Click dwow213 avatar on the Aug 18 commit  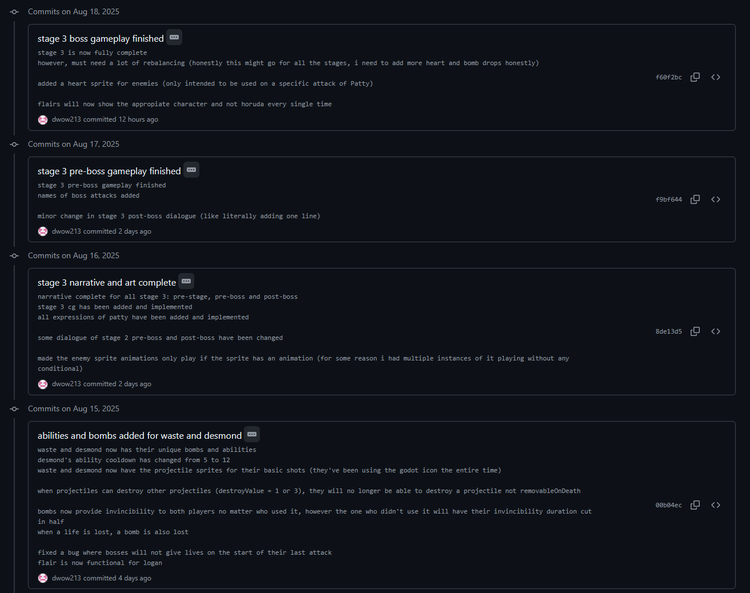click(43, 120)
